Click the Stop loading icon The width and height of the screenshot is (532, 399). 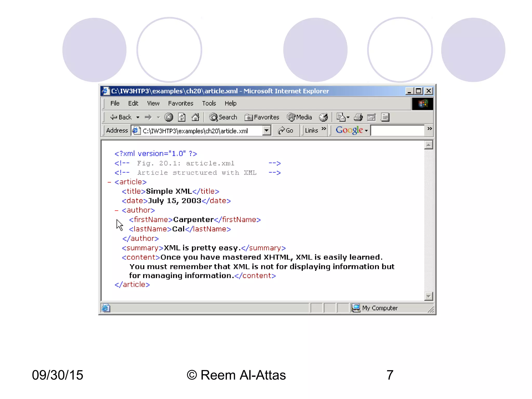(x=169, y=117)
